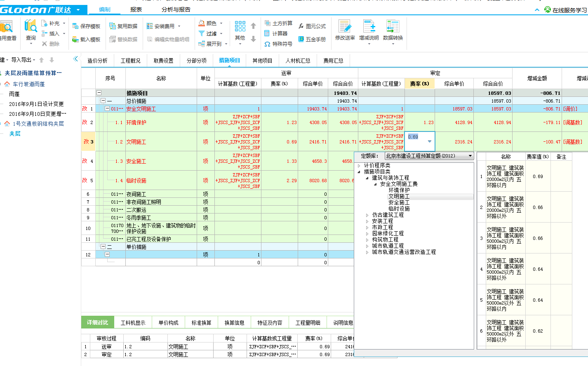Switch to 分析与报告 ribbon tab

pyautogui.click(x=176, y=9)
